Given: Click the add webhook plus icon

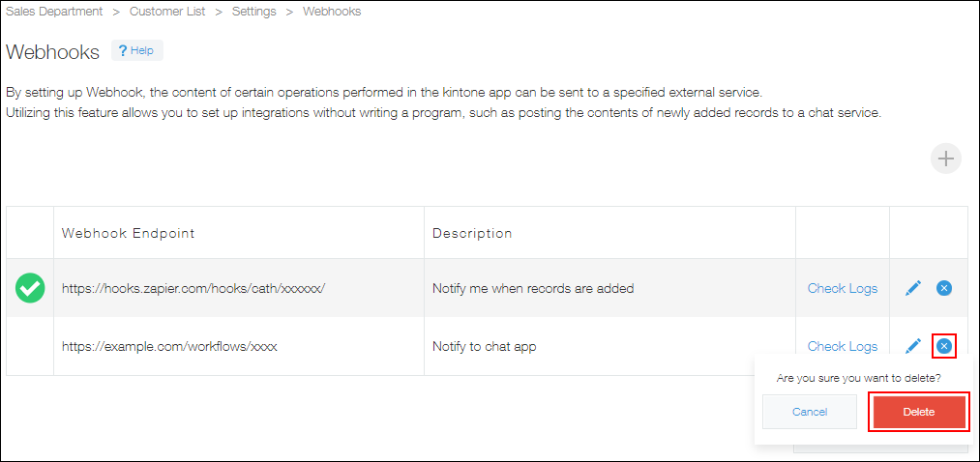Looking at the screenshot, I should [945, 159].
